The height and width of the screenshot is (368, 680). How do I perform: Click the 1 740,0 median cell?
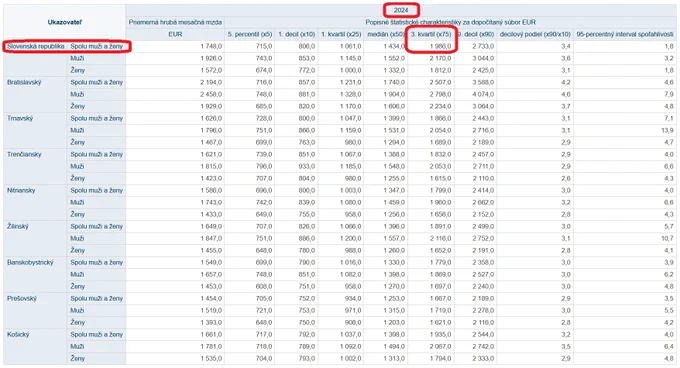(394, 82)
